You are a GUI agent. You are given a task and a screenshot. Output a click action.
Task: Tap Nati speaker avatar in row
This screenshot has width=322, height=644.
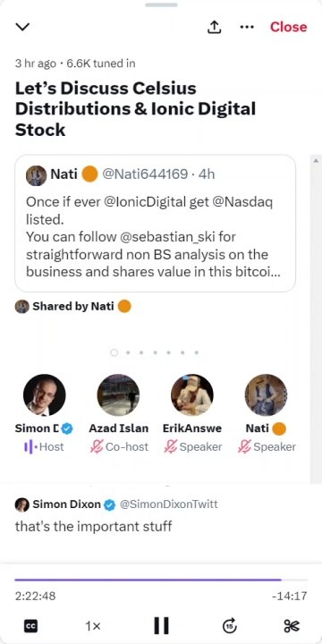(x=266, y=395)
